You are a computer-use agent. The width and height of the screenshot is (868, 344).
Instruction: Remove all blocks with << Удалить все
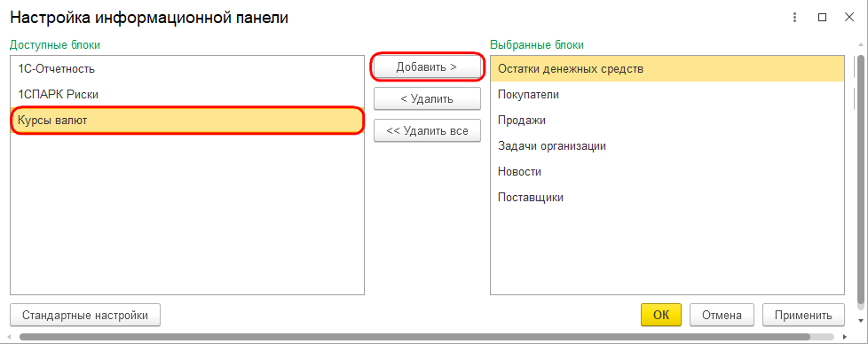427,131
